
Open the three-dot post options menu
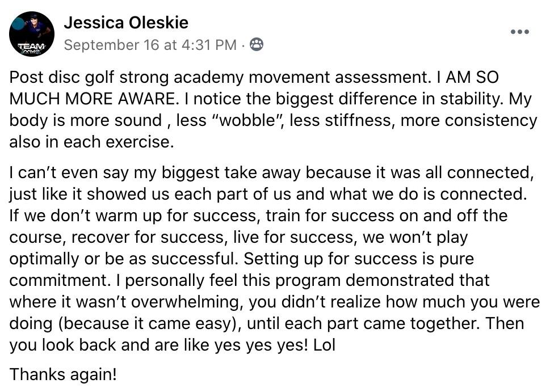click(x=520, y=32)
